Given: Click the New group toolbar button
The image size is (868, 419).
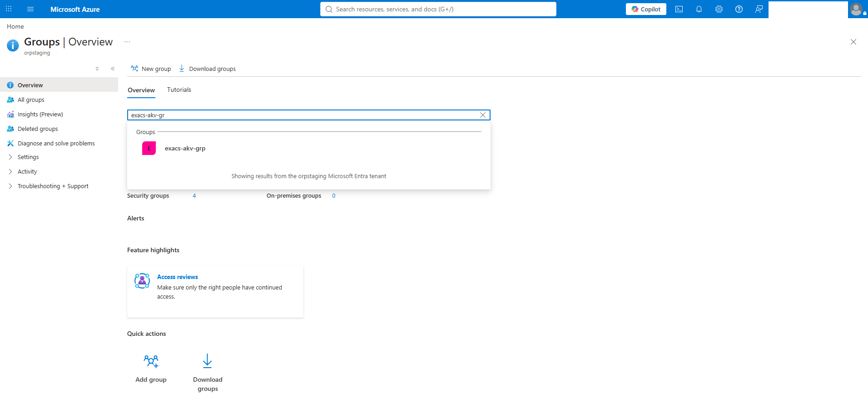Looking at the screenshot, I should coord(151,69).
